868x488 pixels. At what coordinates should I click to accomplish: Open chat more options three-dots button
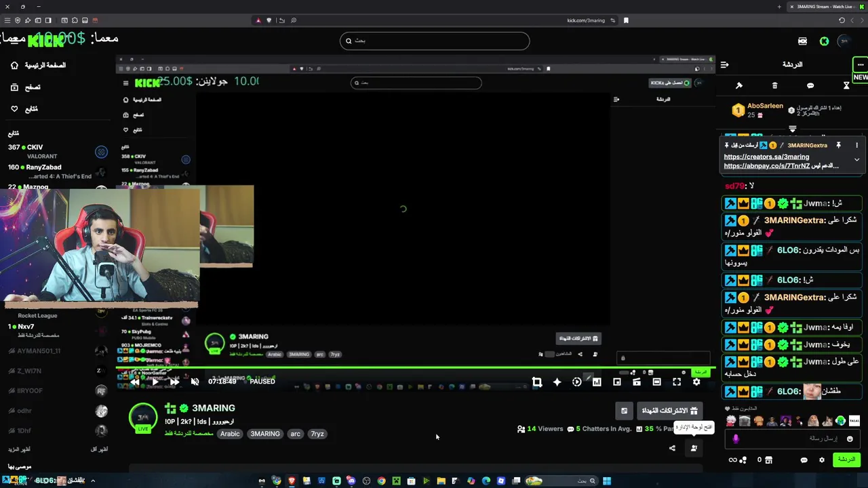860,65
